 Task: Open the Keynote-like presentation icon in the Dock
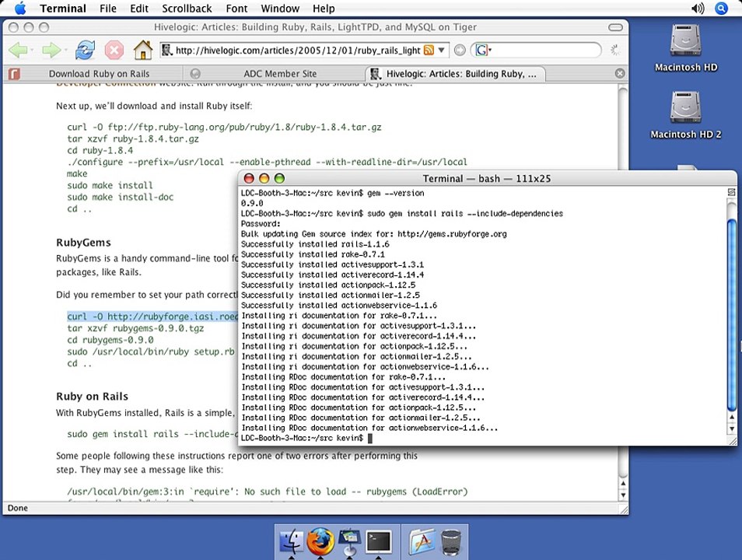[350, 542]
